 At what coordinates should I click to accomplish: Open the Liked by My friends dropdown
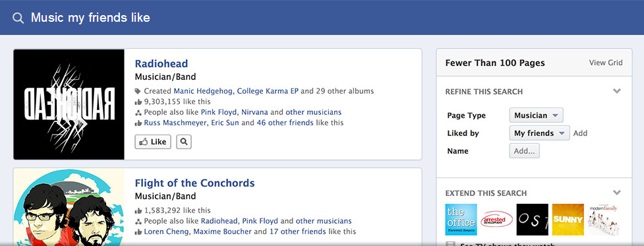(540, 133)
